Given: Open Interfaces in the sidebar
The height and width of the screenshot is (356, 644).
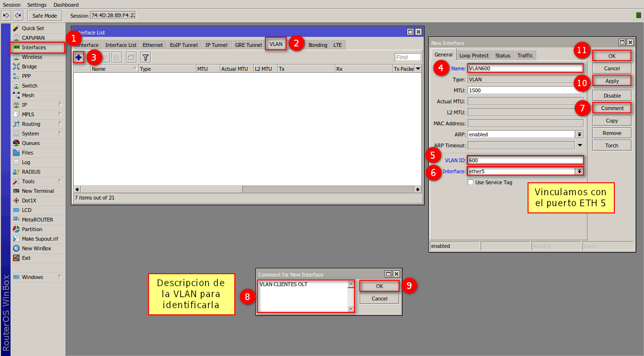Looking at the screenshot, I should [x=34, y=47].
